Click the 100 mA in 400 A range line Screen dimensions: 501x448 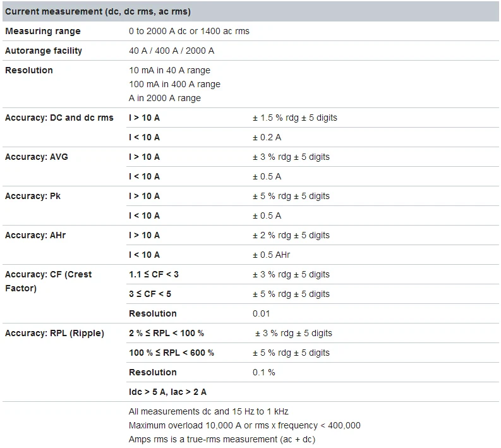click(x=175, y=85)
